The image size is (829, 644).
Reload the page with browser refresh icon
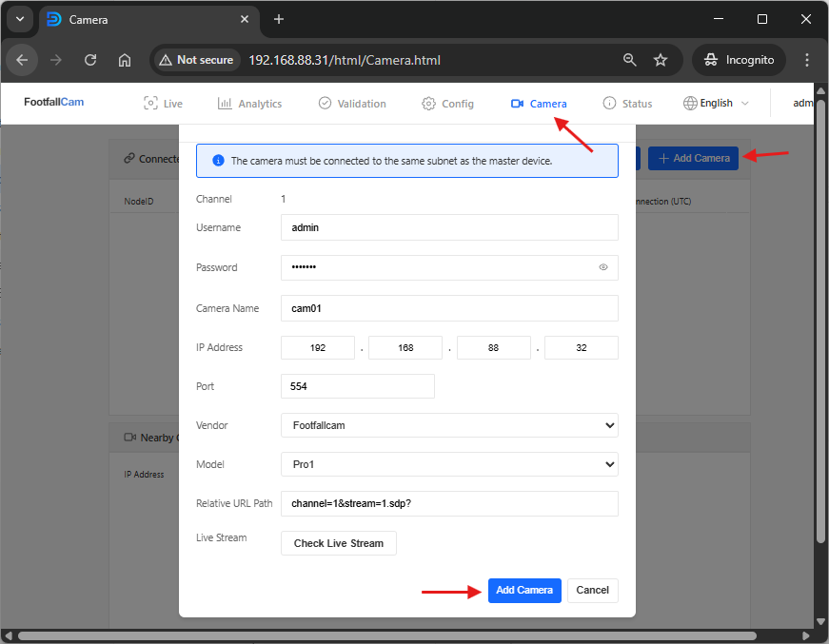point(90,60)
